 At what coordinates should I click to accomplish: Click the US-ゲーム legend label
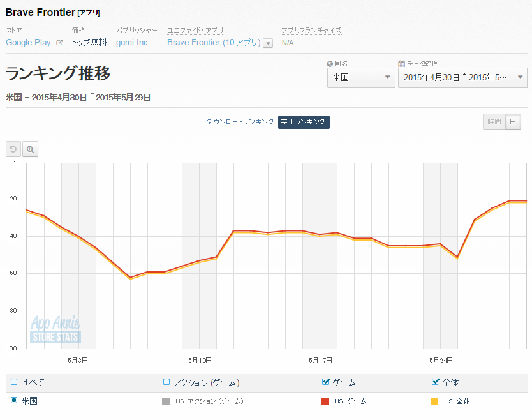pos(350,401)
